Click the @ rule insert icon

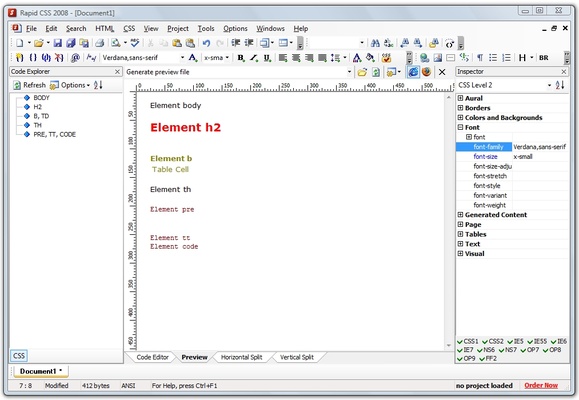(75, 58)
